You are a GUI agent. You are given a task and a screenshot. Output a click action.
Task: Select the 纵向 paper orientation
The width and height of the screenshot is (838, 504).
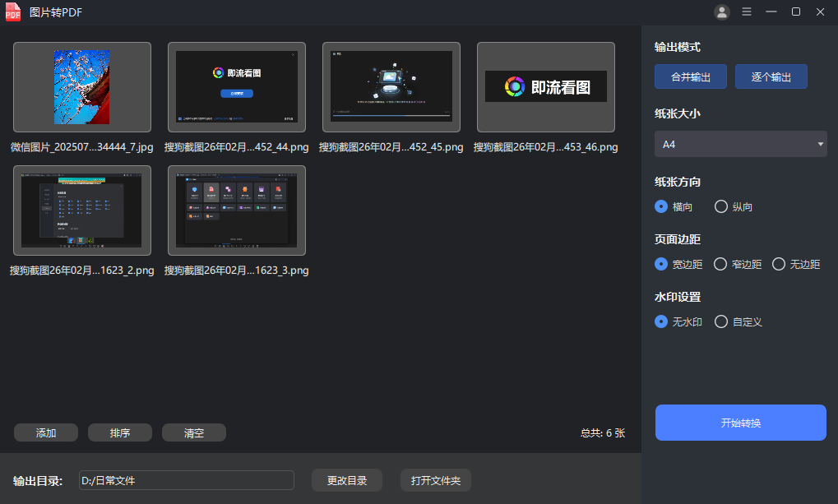click(x=721, y=206)
